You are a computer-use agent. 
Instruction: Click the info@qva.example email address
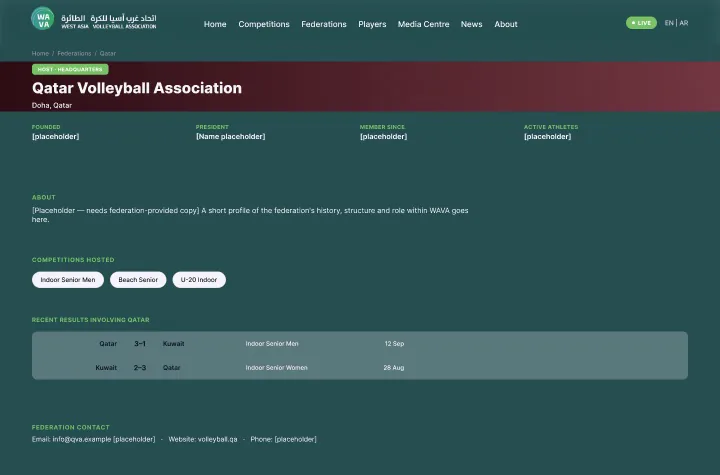point(82,439)
